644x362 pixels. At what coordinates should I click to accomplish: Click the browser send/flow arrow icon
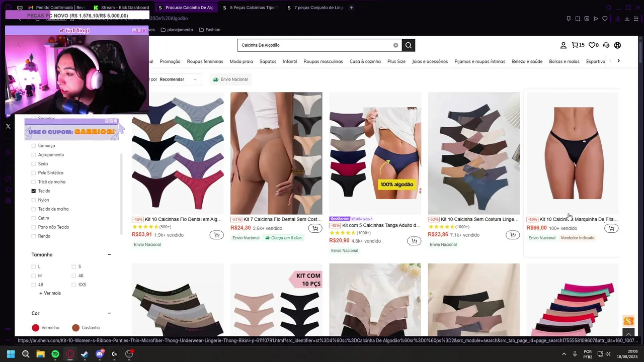coord(596,19)
